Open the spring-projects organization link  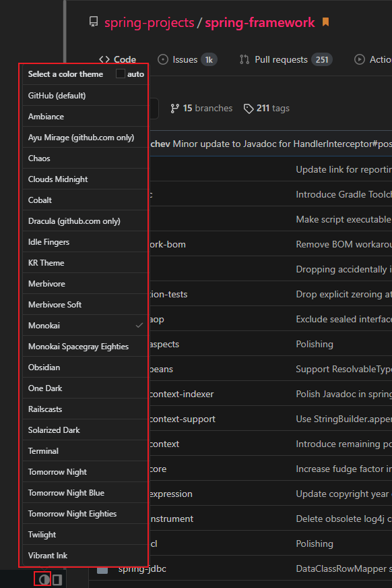click(149, 22)
